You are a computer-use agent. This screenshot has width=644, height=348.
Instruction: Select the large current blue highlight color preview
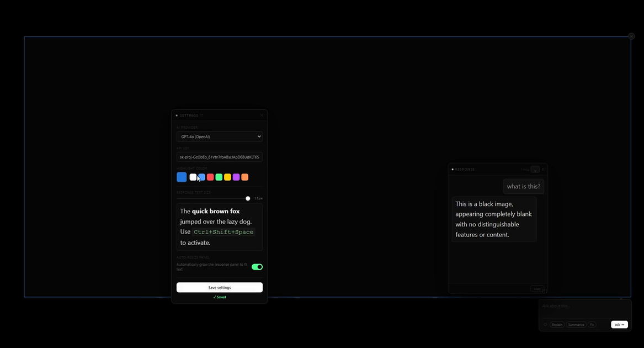[182, 177]
